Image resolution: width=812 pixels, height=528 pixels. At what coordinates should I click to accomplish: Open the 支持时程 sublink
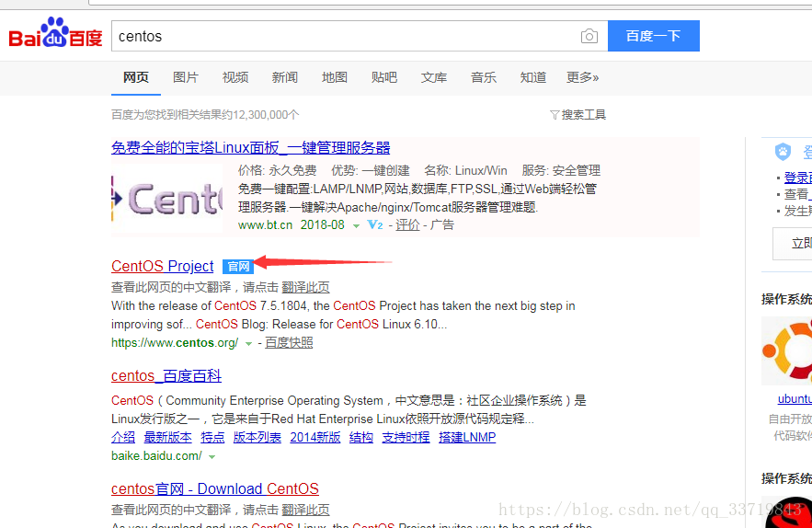click(406, 437)
